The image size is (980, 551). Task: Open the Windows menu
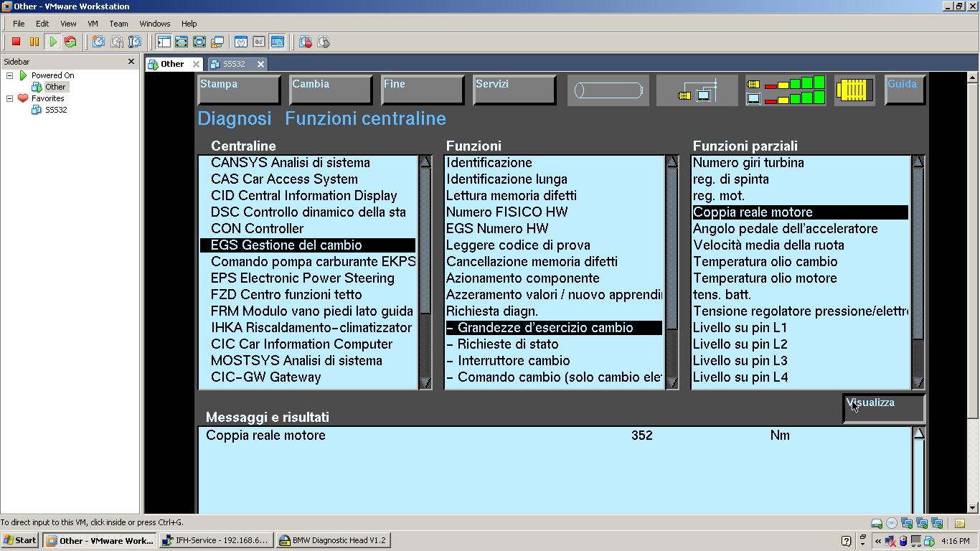155,24
